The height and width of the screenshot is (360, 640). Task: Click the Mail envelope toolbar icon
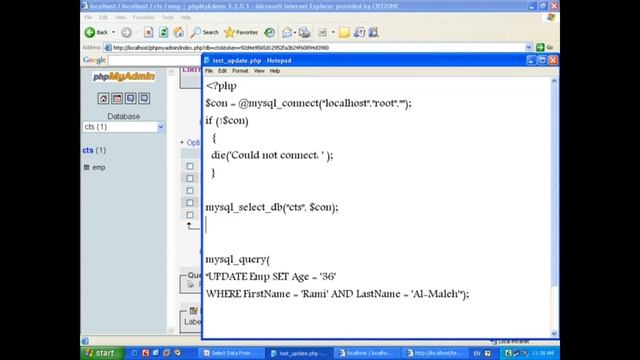(287, 32)
